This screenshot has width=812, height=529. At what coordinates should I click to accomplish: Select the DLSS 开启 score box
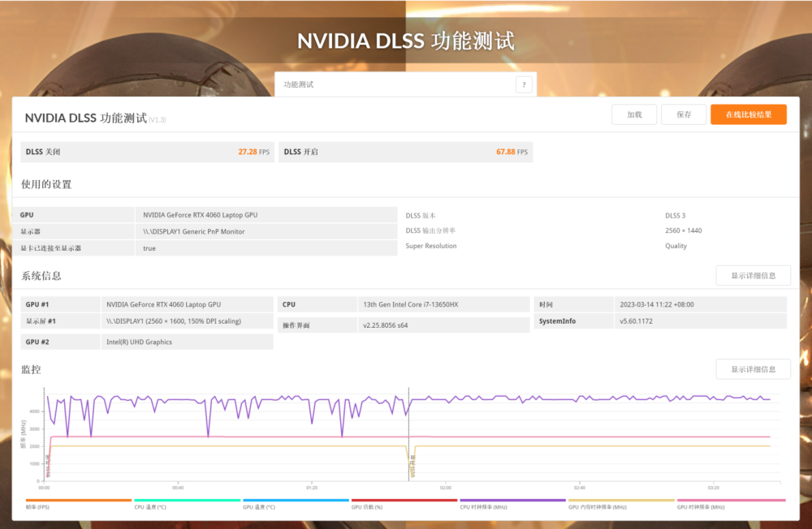pos(405,152)
